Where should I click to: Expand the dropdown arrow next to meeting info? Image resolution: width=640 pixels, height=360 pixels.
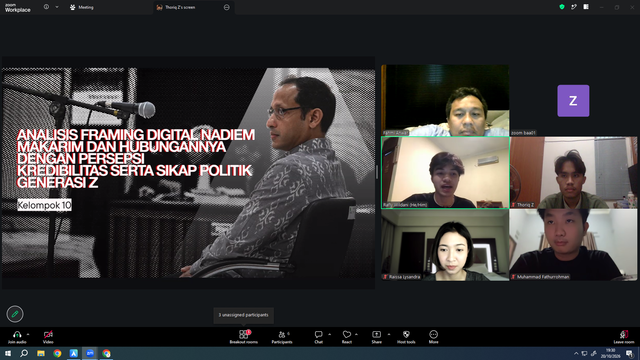point(57,7)
